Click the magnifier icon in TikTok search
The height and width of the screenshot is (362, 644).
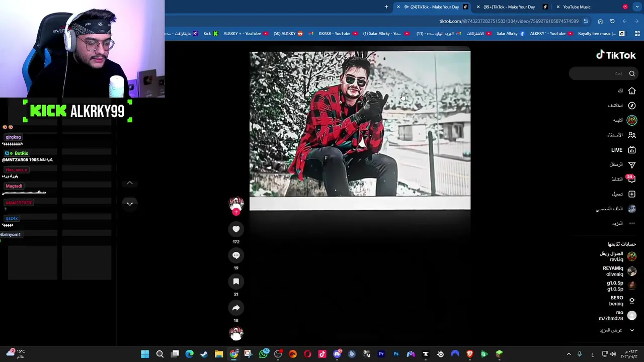tap(632, 73)
